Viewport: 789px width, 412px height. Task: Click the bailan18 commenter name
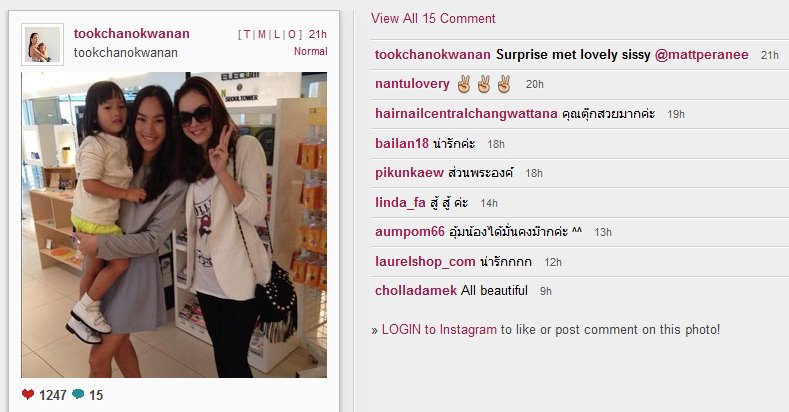[402, 143]
